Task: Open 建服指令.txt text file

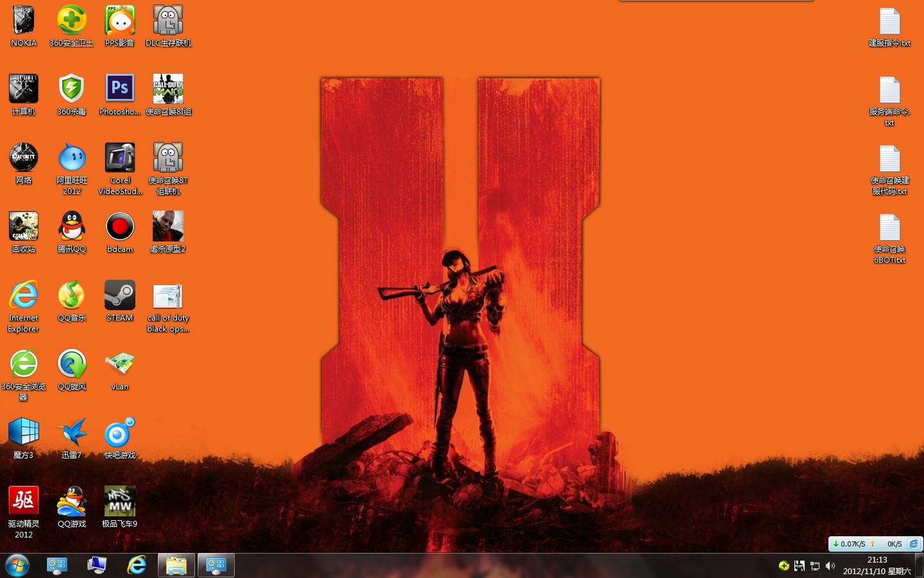Action: [x=889, y=21]
